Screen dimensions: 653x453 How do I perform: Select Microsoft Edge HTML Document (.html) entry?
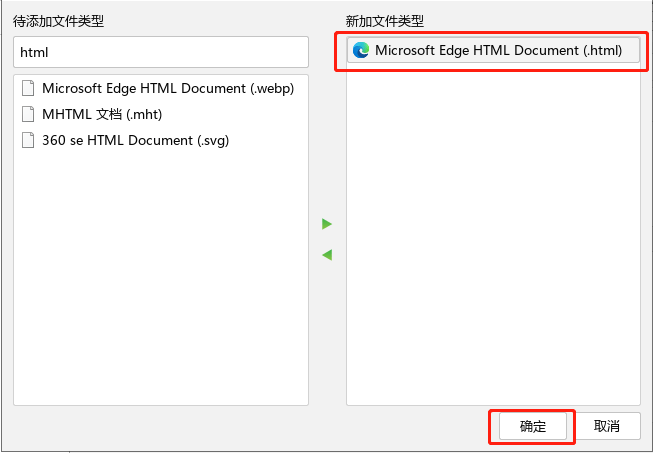(x=493, y=50)
